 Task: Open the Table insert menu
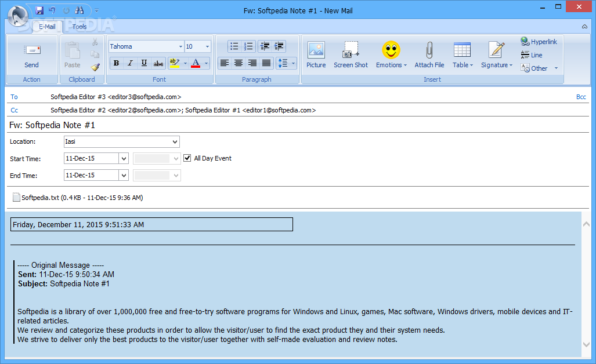463,55
